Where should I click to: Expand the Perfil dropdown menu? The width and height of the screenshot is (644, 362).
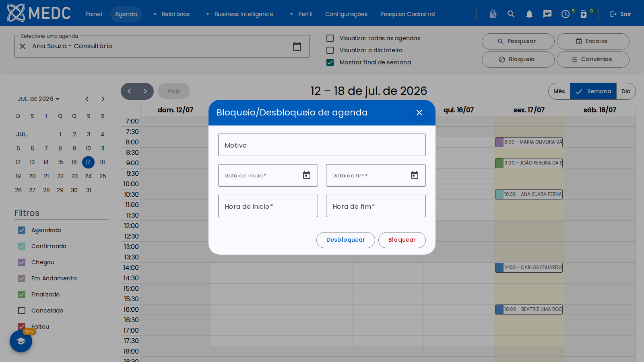301,14
